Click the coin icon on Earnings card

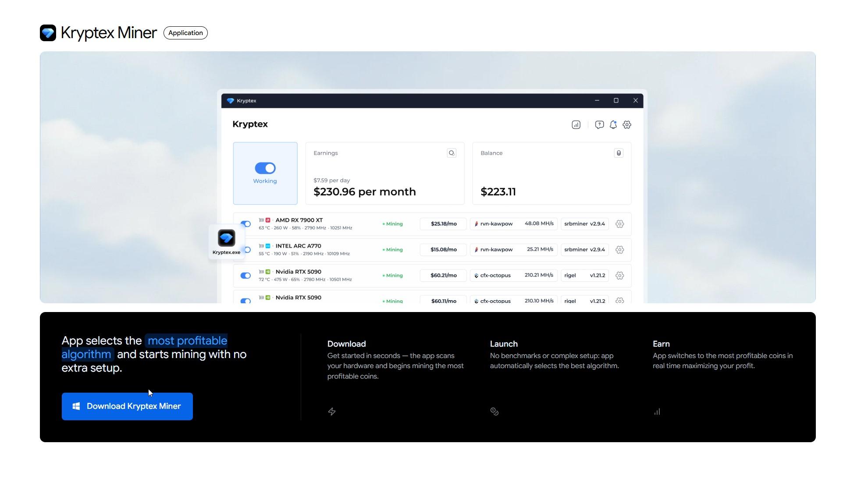(452, 153)
